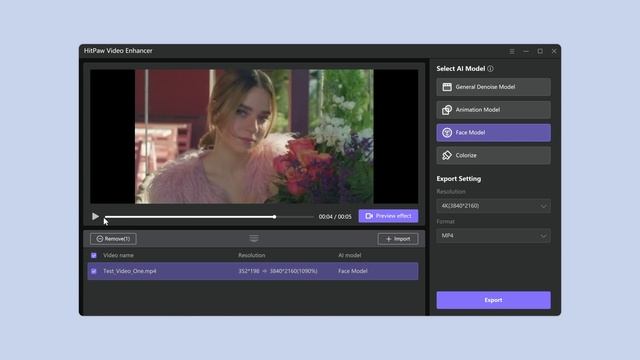Screen dimensions: 640x360
Task: Remove the selected video from list
Action: click(x=113, y=239)
